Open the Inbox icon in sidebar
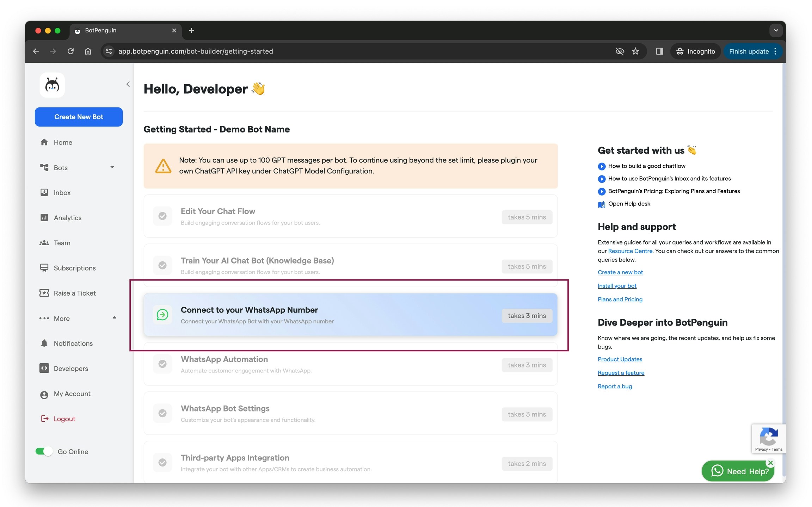 pyautogui.click(x=44, y=192)
